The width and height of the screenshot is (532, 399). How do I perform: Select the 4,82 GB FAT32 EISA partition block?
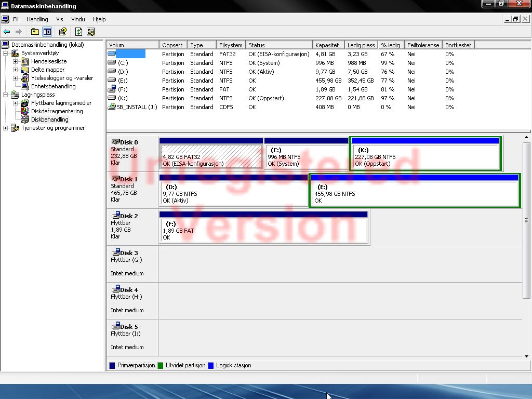211,154
